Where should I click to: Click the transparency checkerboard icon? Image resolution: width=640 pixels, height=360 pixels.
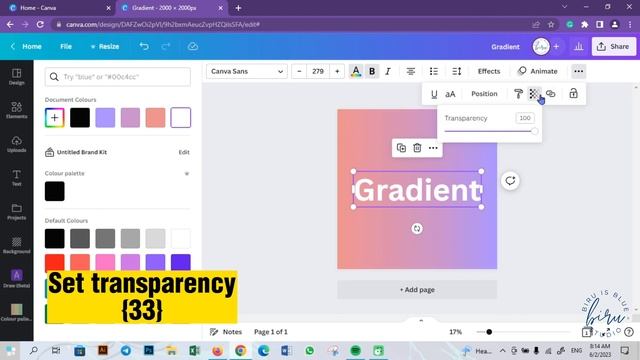tap(534, 94)
